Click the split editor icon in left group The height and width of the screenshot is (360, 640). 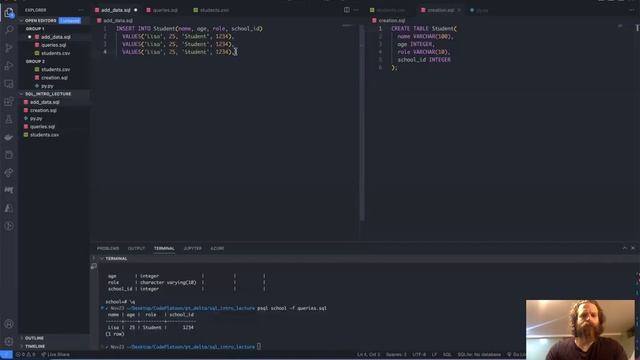347,10
